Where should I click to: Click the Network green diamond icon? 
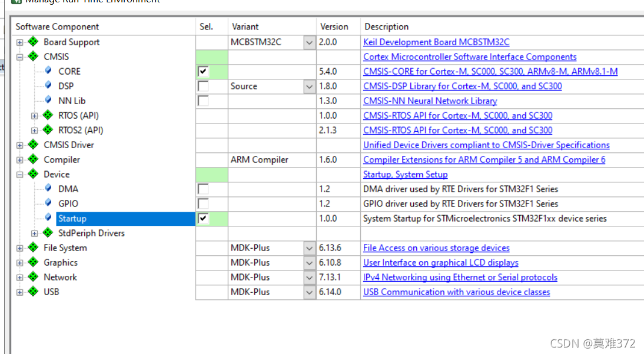[34, 277]
